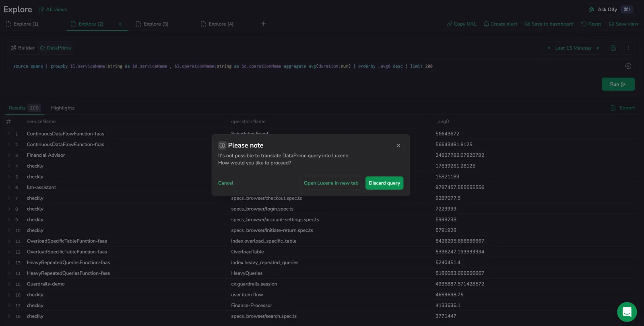Click user item flow cell
Image resolution: width=644 pixels, height=326 pixels.
pos(247,295)
